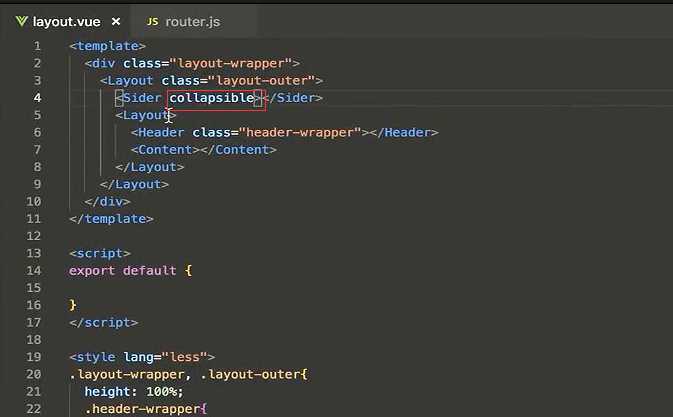Click the style tag name on line 19

click(x=96, y=357)
